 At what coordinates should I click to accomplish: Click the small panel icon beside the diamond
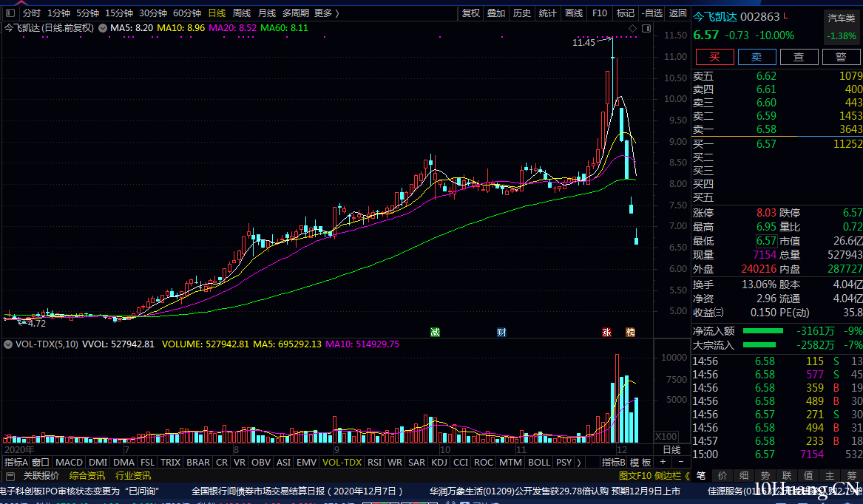(646, 28)
